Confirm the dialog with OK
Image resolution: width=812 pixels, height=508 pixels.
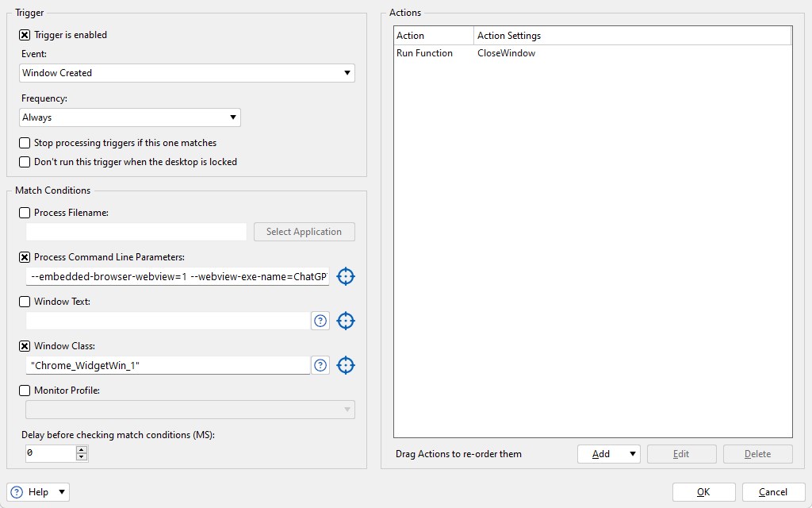point(704,492)
